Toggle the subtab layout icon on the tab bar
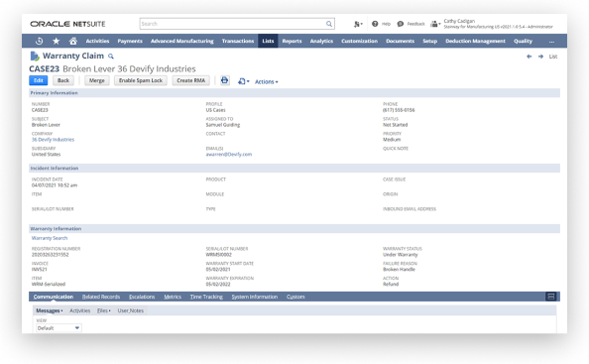This screenshot has width=589, height=364. tap(551, 297)
